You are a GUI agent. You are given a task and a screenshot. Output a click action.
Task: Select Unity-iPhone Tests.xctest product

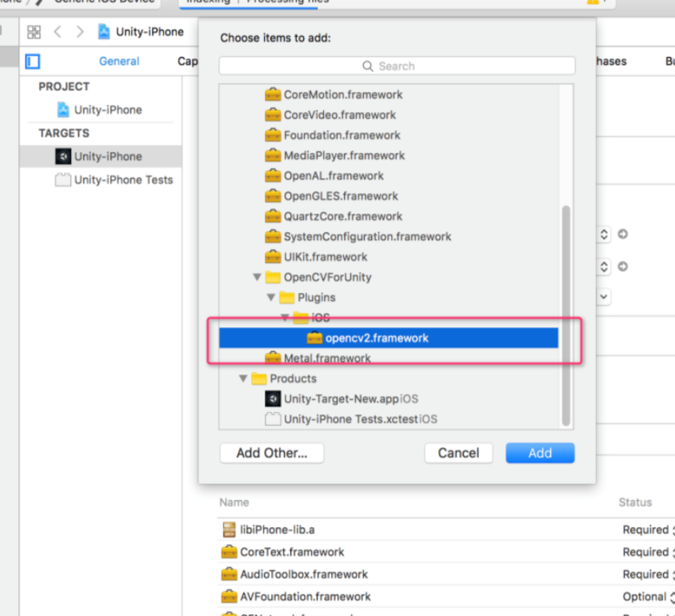pos(361,419)
